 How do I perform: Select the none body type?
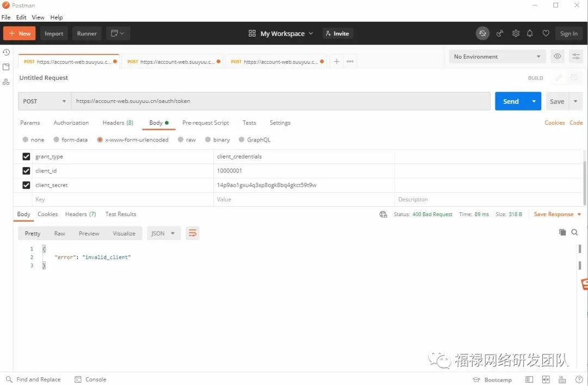33,139
